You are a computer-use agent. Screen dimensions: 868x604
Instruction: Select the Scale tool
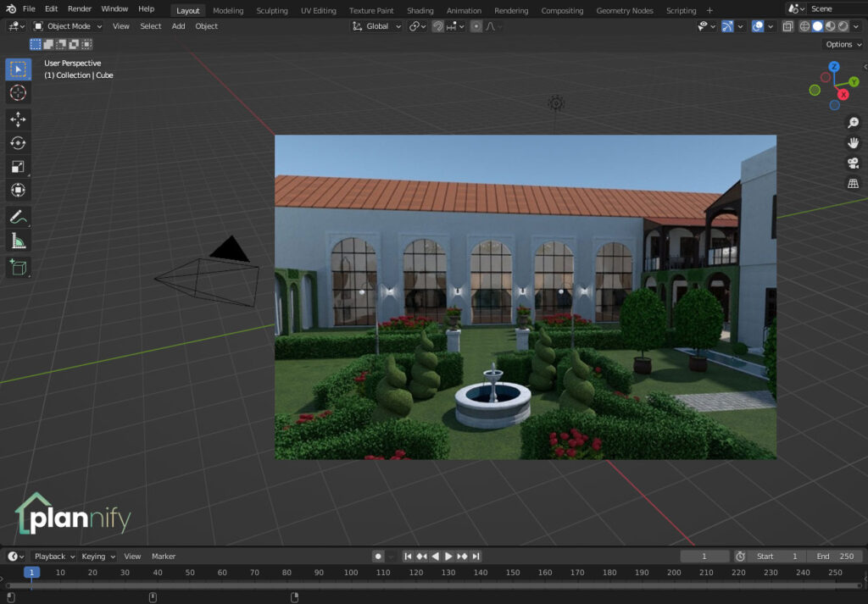18,167
